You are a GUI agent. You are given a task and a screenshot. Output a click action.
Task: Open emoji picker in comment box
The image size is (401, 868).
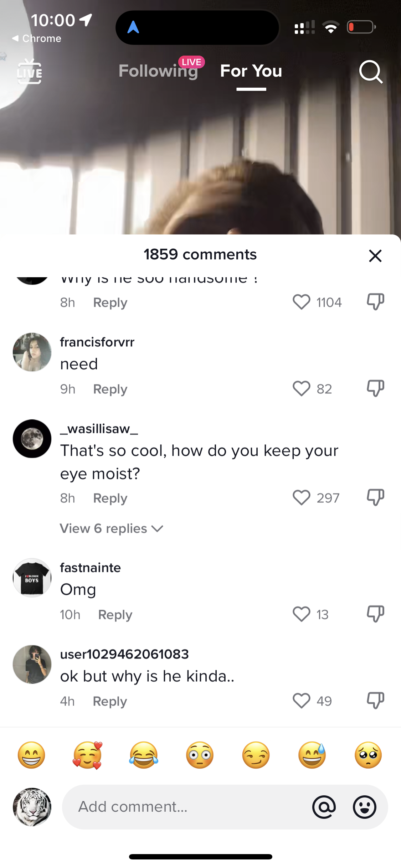[x=364, y=807]
